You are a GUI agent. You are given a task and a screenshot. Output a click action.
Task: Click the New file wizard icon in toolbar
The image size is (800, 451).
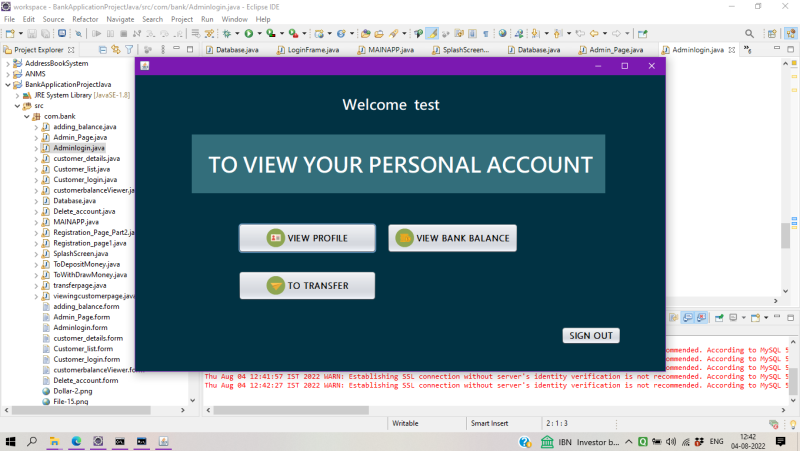(x=10, y=34)
